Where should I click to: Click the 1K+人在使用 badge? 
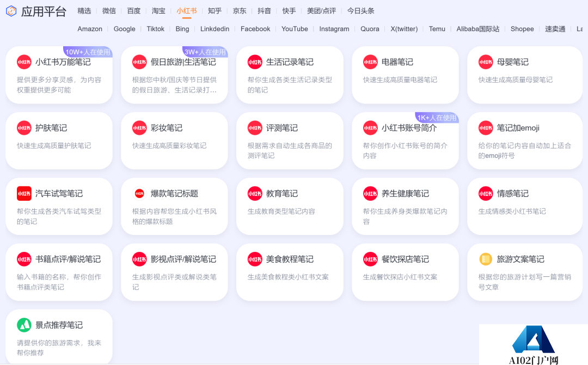click(x=437, y=117)
